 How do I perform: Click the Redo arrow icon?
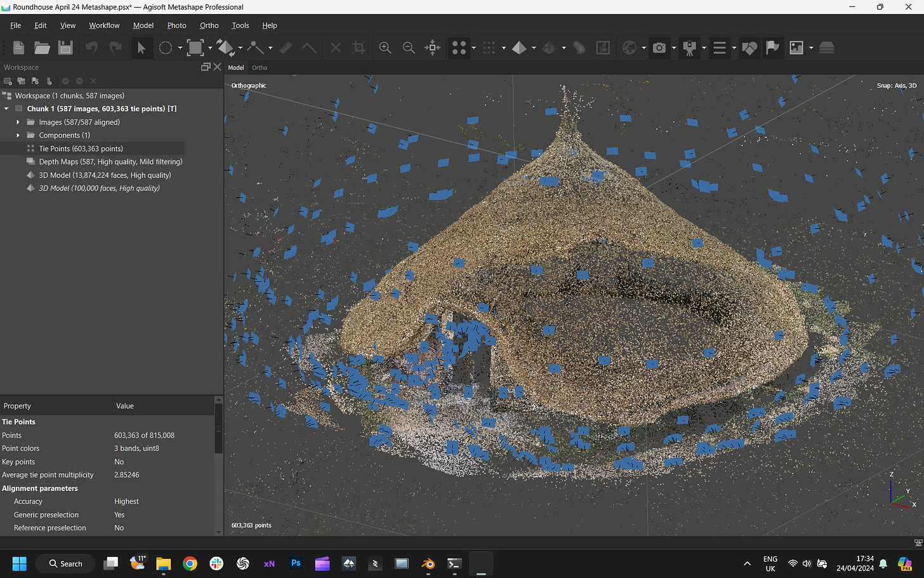pyautogui.click(x=115, y=48)
